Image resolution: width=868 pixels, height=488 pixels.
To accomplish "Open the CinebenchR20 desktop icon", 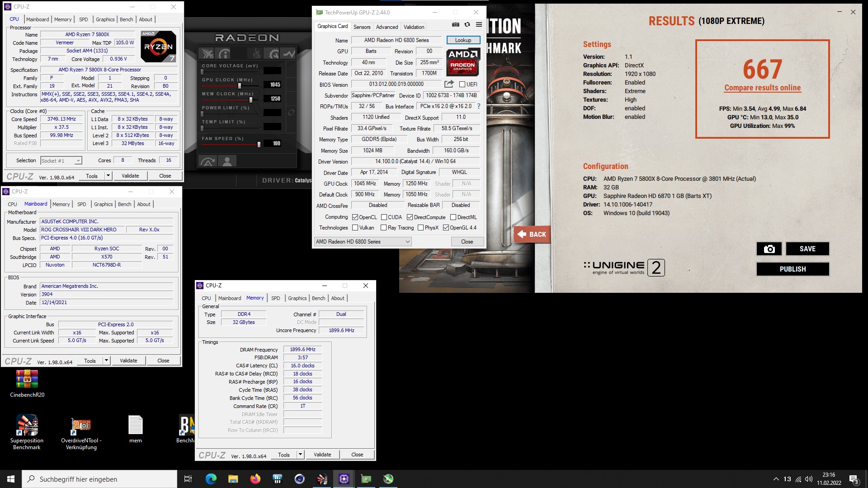I will 27,384.
